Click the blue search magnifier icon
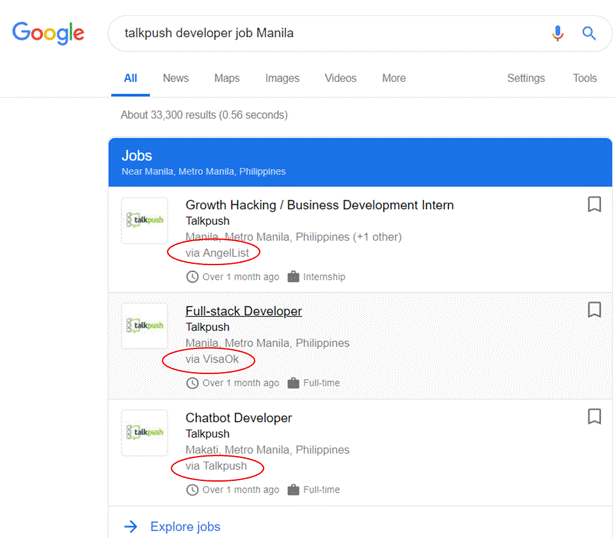 point(588,33)
